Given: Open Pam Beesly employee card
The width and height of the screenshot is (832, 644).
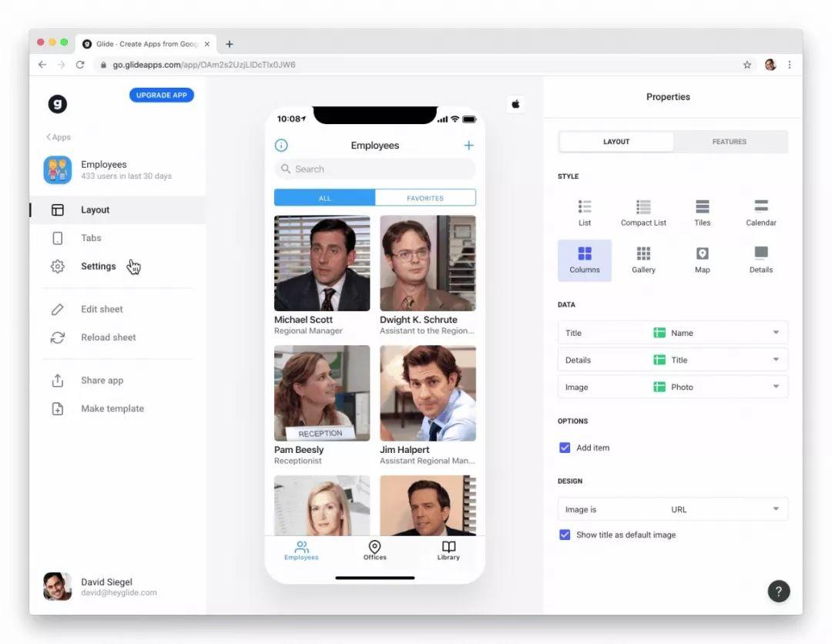Looking at the screenshot, I should (x=321, y=406).
